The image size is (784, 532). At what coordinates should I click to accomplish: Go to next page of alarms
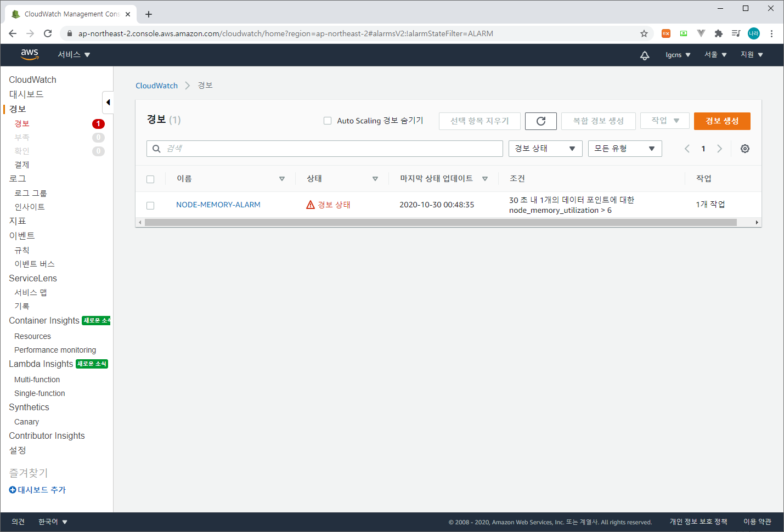click(x=720, y=149)
